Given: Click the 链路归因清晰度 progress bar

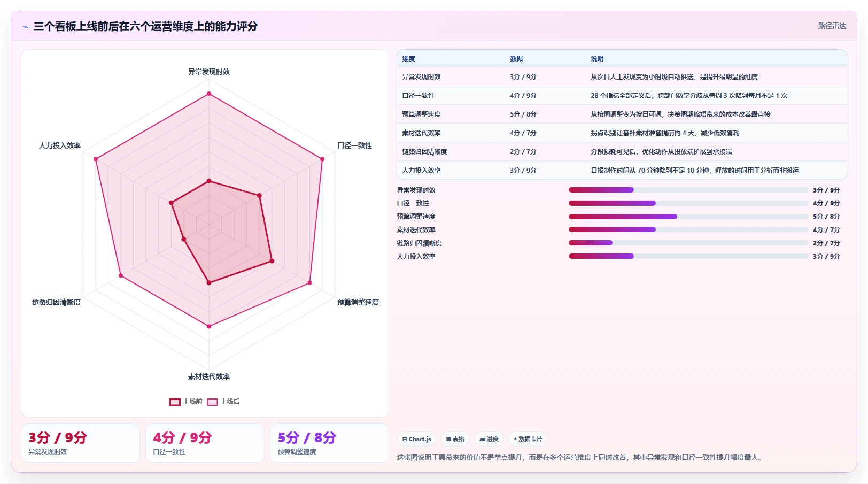Looking at the screenshot, I should 688,243.
